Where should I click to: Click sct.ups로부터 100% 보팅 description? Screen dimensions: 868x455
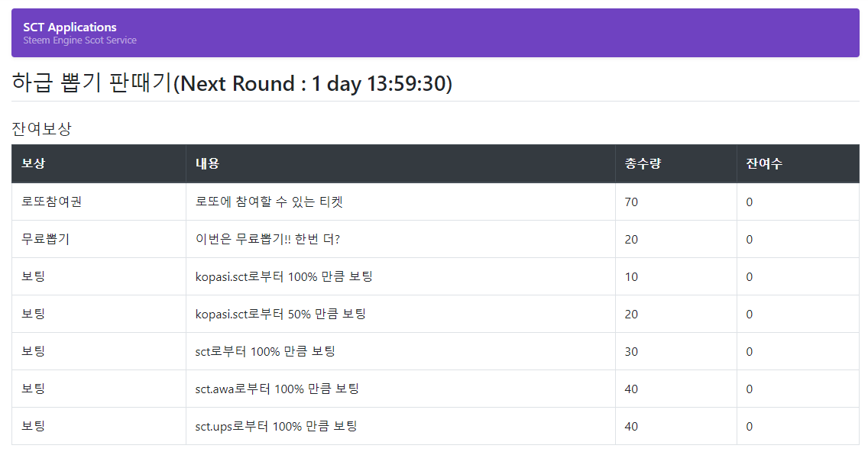point(276,426)
